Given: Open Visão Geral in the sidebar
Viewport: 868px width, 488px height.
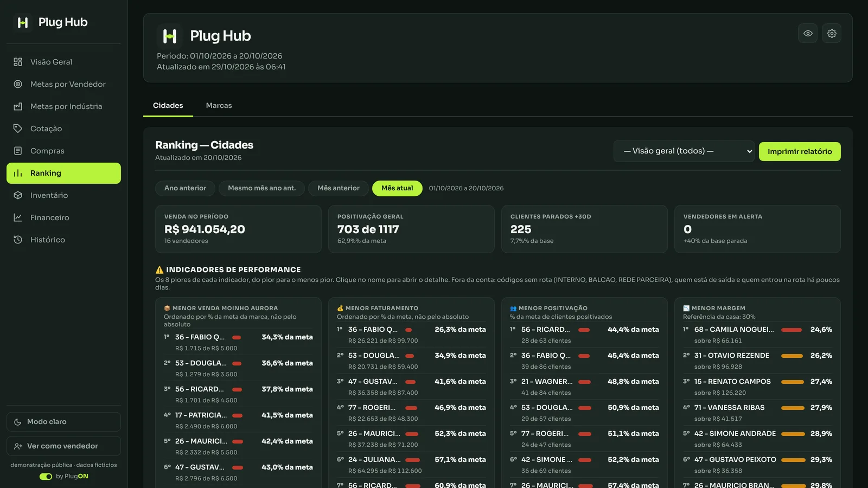Looking at the screenshot, I should pyautogui.click(x=63, y=62).
